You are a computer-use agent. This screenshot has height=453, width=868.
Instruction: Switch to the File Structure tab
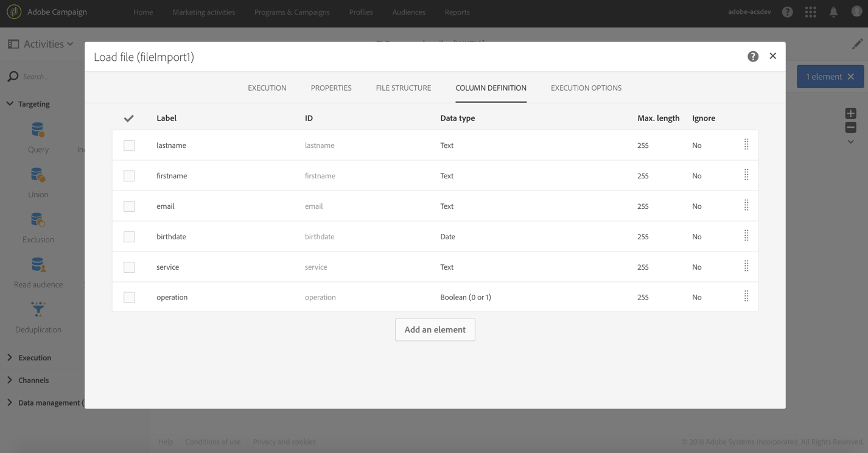coord(404,88)
